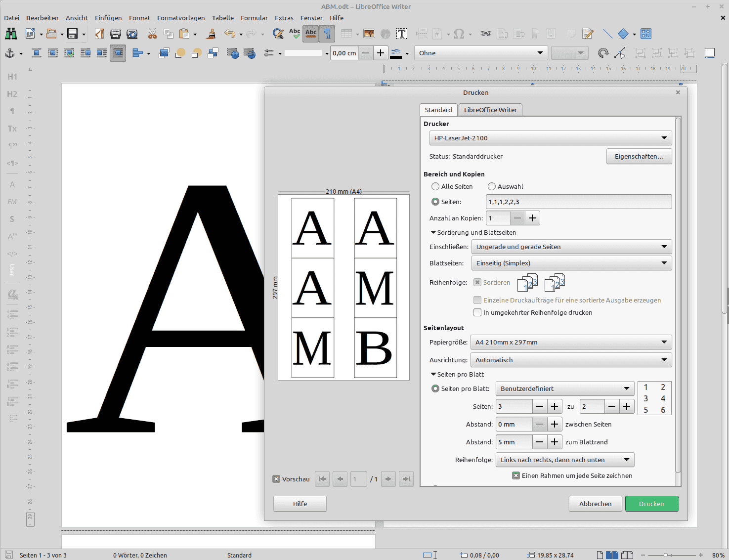Click the Cut scissors icon

pos(152,34)
